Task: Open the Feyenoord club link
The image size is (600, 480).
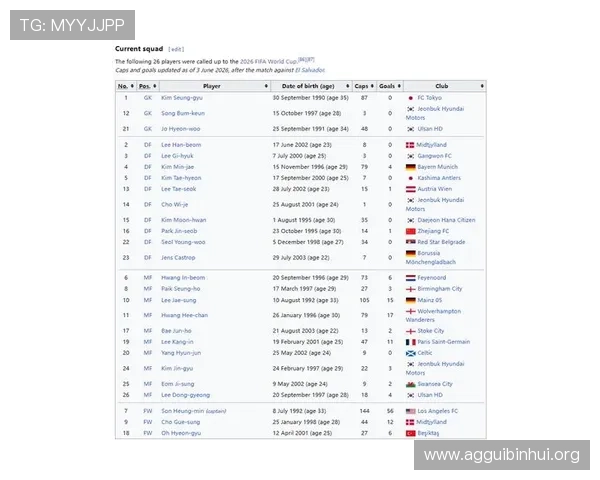Action: 432,278
